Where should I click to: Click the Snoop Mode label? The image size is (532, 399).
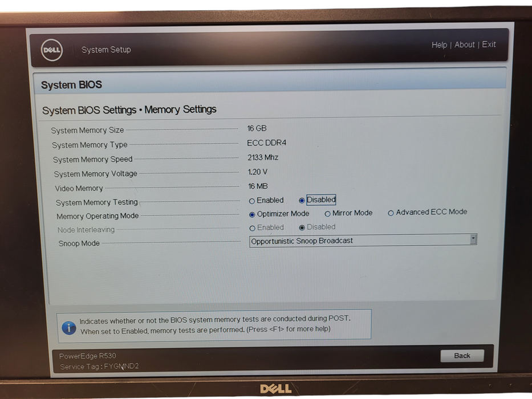(x=79, y=243)
